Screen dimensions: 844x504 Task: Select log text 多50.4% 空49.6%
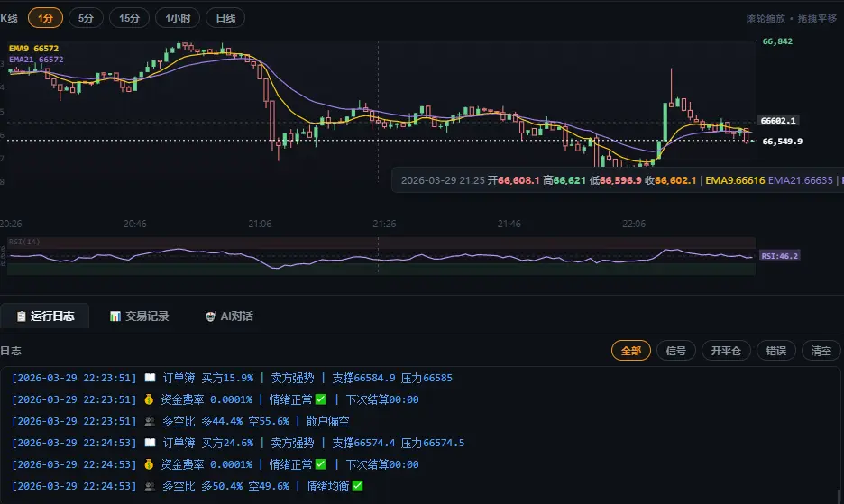point(245,486)
